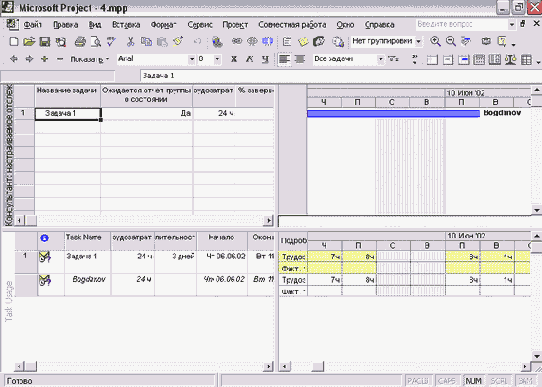
Task: Click the Cut scissors icon
Action: click(130, 42)
